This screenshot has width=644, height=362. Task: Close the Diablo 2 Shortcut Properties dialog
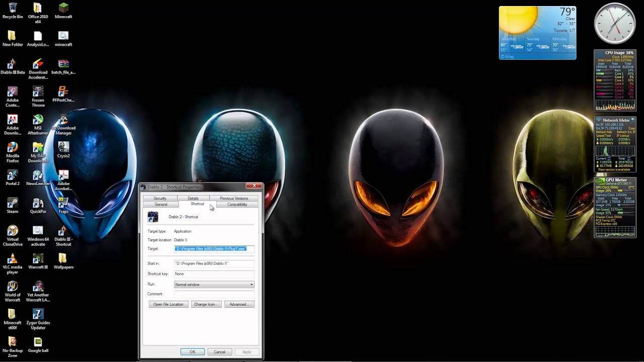click(254, 186)
